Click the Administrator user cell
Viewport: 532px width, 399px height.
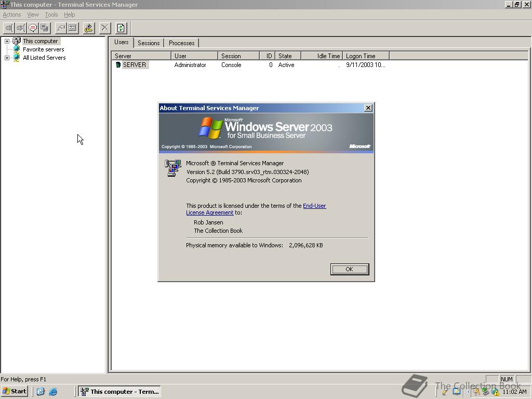pos(190,65)
